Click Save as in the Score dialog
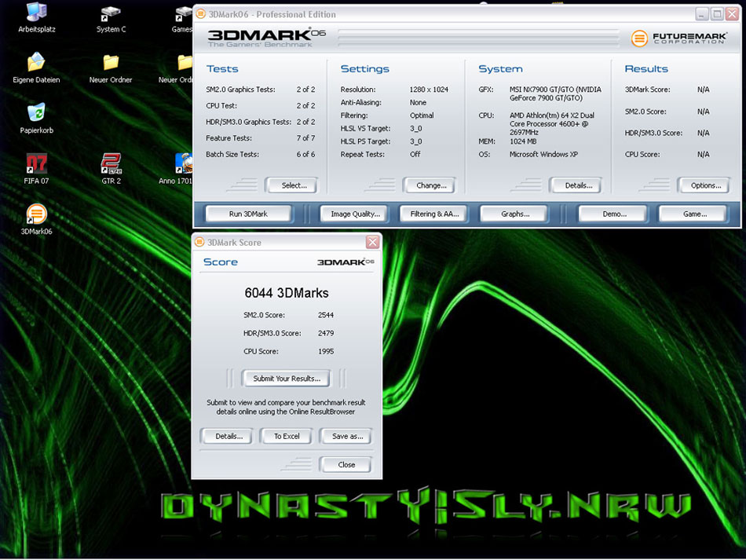746x560 pixels. (347, 436)
